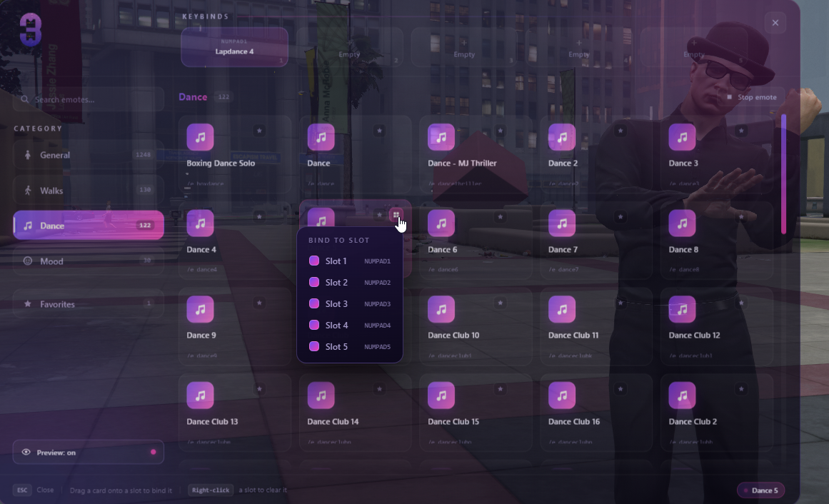
Task: Click the Dance Club 16 music icon
Action: pyautogui.click(x=561, y=395)
